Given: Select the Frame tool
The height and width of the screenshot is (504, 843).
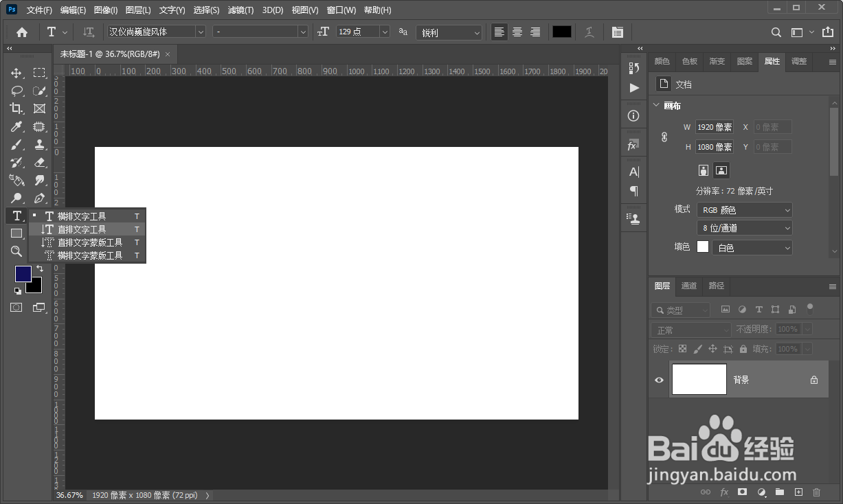Looking at the screenshot, I should pyautogui.click(x=39, y=108).
